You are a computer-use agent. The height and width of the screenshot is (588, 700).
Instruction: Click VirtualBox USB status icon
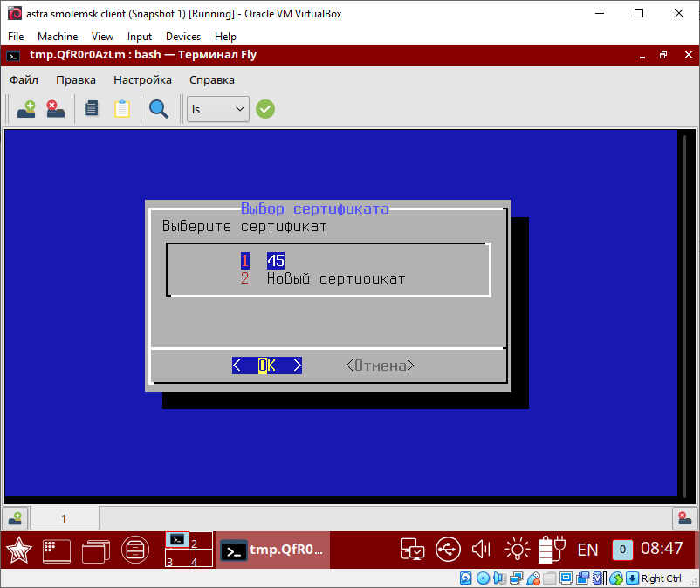click(x=533, y=578)
